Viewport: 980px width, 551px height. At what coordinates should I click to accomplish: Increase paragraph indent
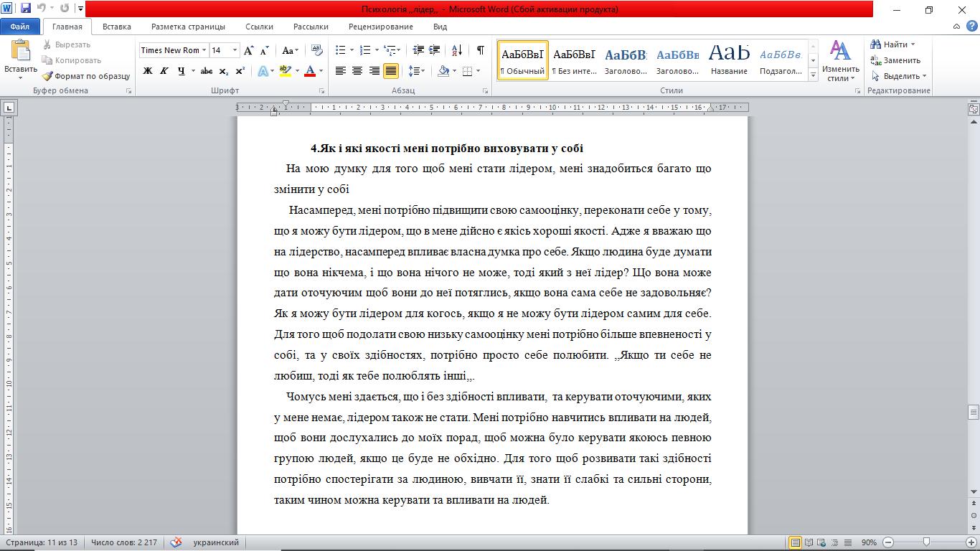435,50
